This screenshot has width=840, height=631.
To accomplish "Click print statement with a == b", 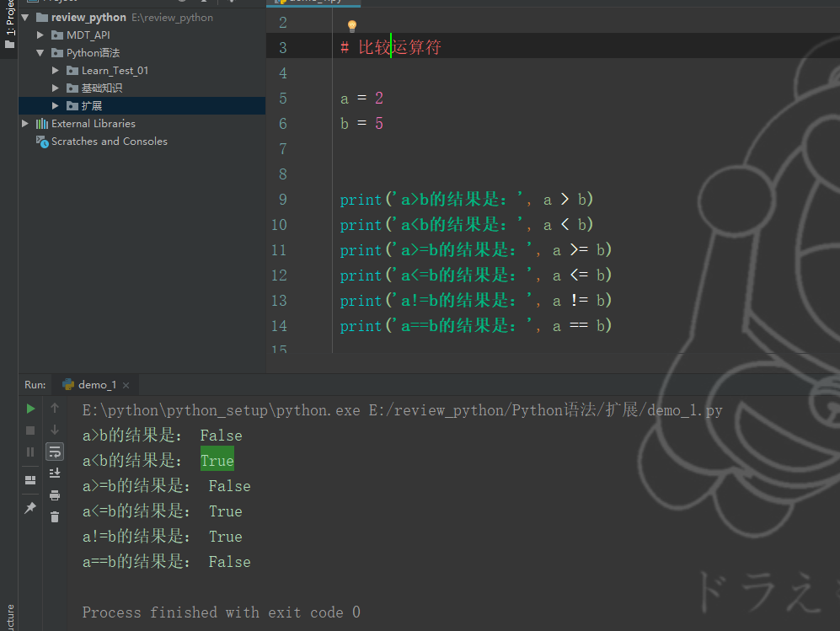I will pyautogui.click(x=476, y=326).
